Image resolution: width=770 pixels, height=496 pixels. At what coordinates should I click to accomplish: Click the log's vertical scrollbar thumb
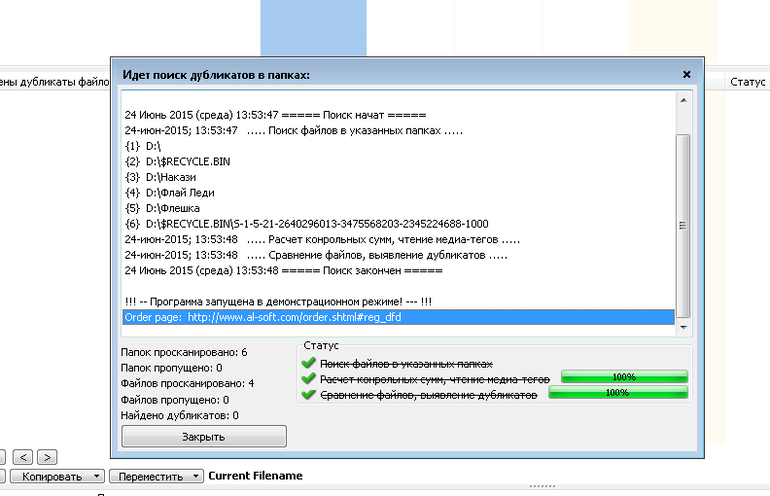point(683,226)
